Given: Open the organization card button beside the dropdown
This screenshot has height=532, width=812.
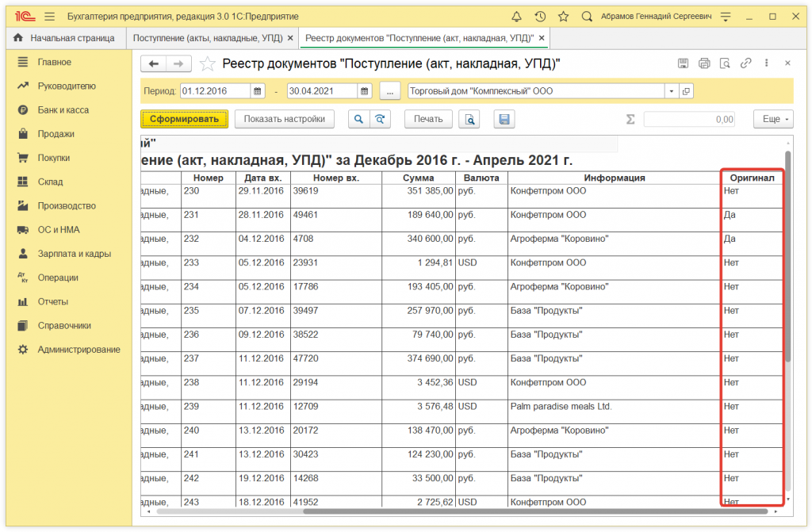Looking at the screenshot, I should 686,91.
